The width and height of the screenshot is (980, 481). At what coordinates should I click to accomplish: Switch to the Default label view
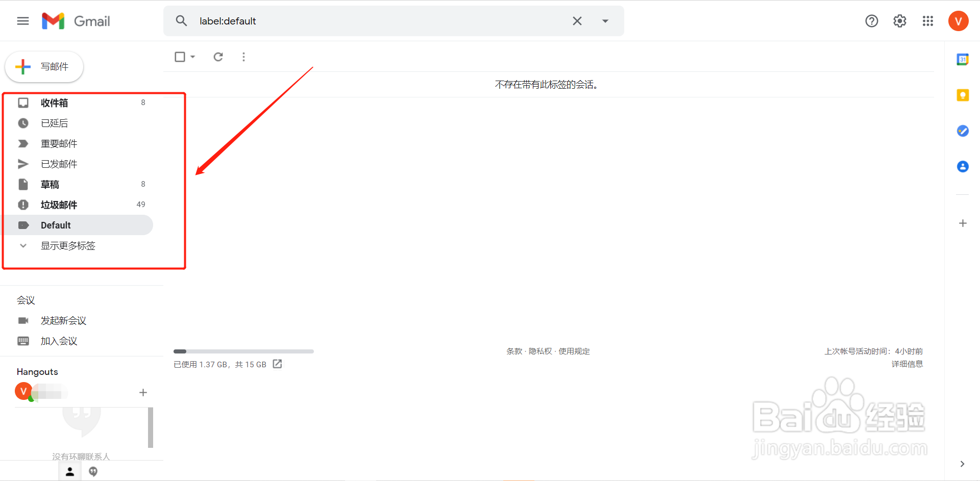point(55,225)
